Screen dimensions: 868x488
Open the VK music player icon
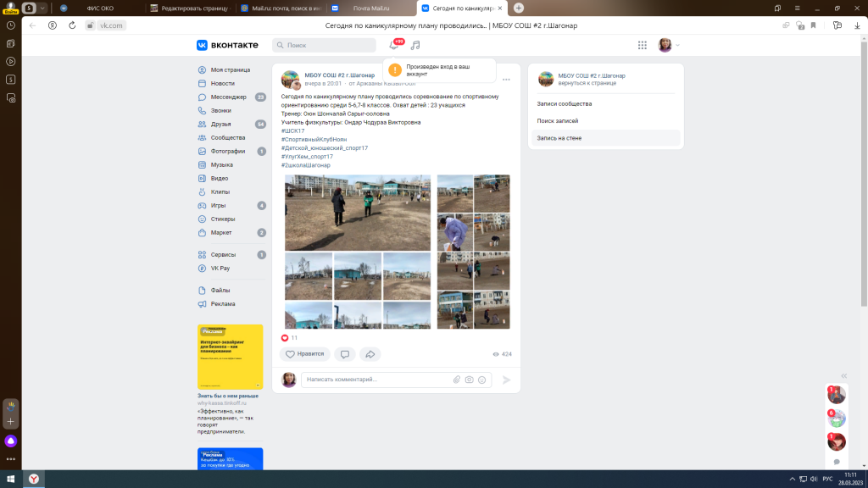click(415, 45)
